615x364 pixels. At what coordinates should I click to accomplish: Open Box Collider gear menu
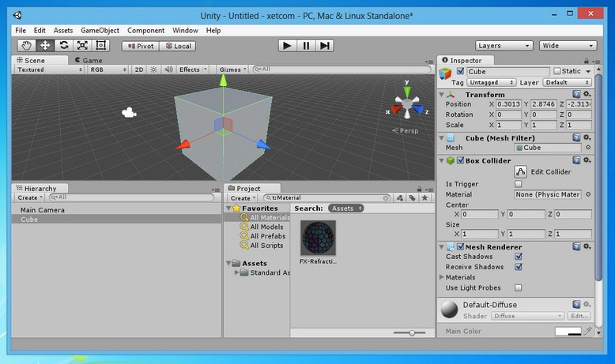pos(587,160)
